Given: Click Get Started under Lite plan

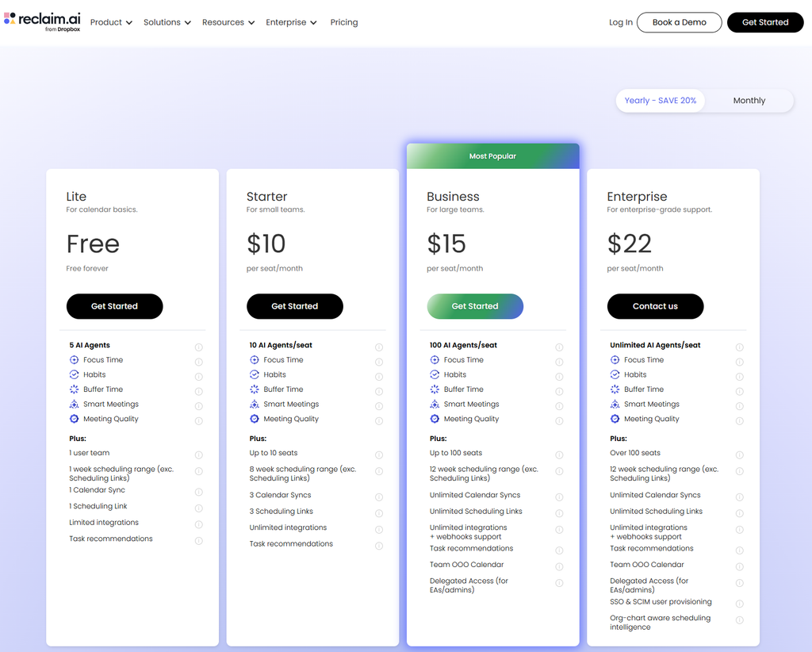Looking at the screenshot, I should (114, 306).
